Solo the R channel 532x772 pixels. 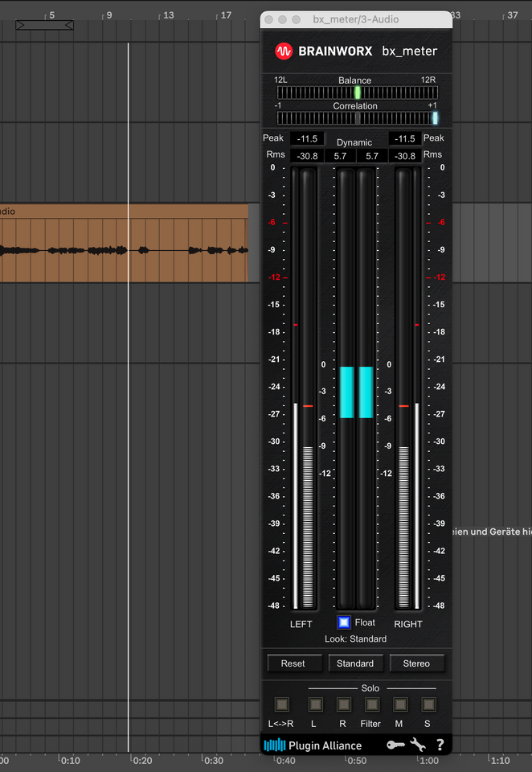343,704
